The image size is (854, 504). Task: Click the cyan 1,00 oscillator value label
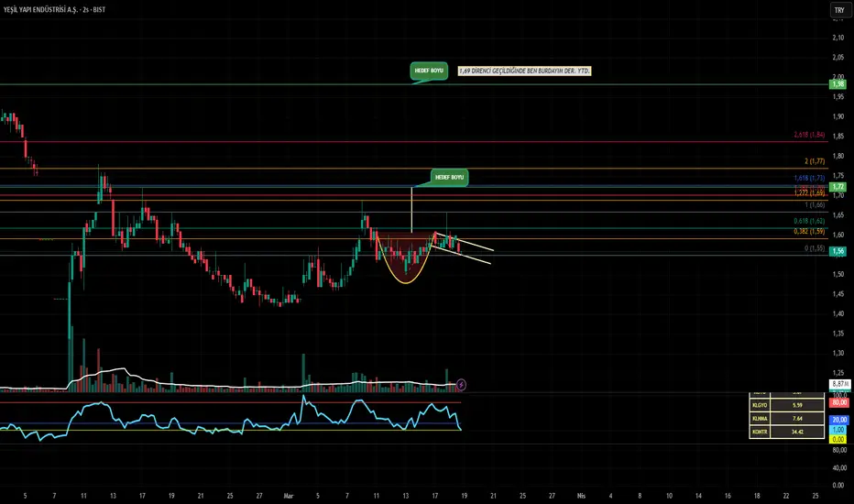pyautogui.click(x=838, y=430)
